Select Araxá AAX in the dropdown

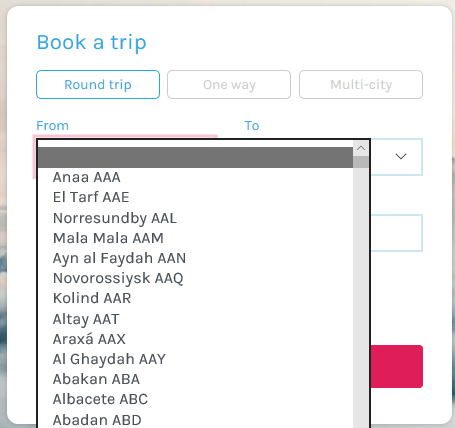point(195,339)
